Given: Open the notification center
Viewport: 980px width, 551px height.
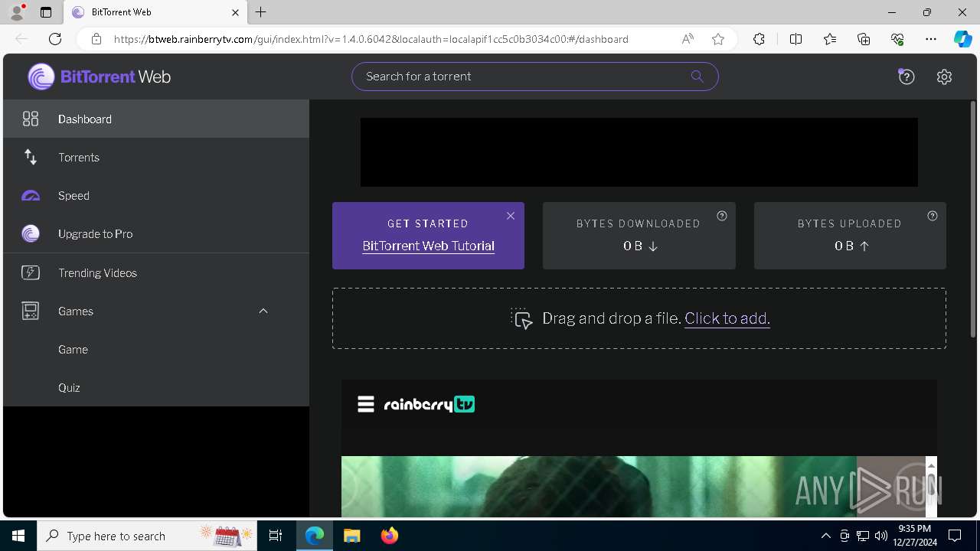Looking at the screenshot, I should coord(955,536).
